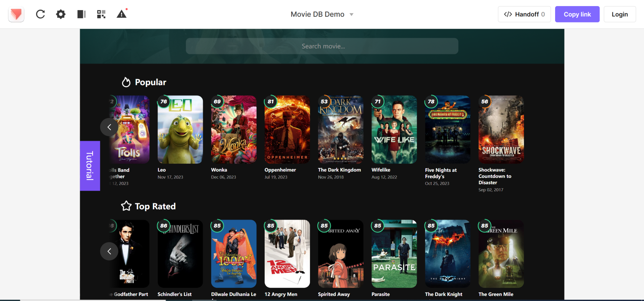The width and height of the screenshot is (644, 301).
Task: Click the Popular flame icon
Action: click(x=126, y=82)
